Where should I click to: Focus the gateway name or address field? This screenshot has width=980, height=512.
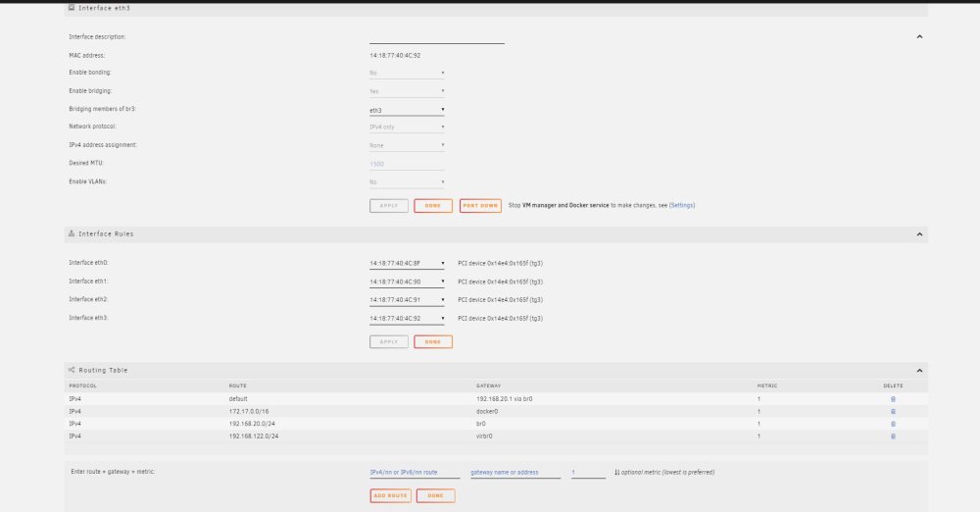click(x=515, y=473)
